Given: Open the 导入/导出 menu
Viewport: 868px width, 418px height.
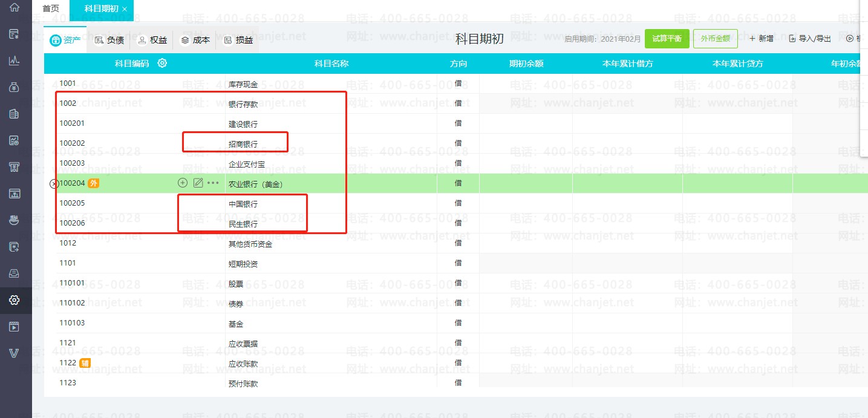Looking at the screenshot, I should (811, 39).
